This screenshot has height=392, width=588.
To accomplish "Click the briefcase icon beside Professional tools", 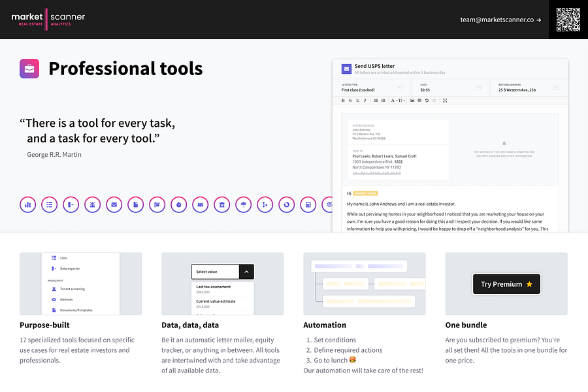I will point(29,69).
